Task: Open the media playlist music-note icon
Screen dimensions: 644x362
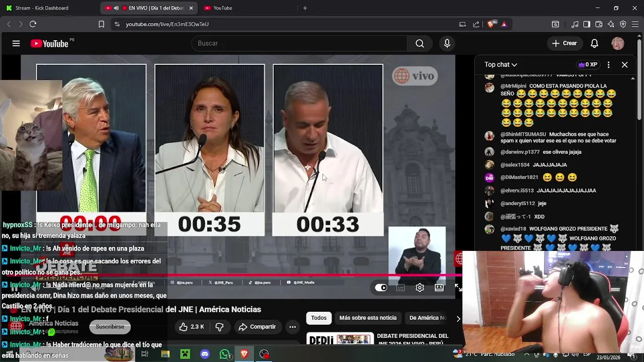Action: coord(575,24)
